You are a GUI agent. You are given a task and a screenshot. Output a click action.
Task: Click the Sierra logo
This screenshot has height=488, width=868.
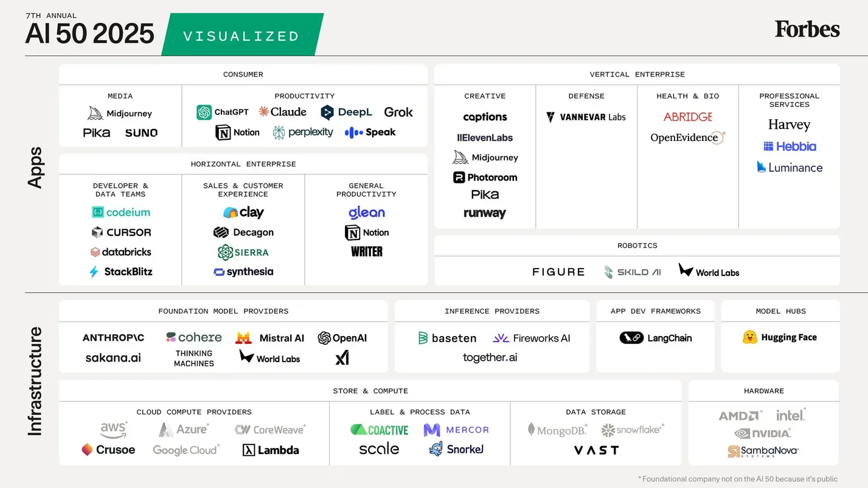point(243,252)
